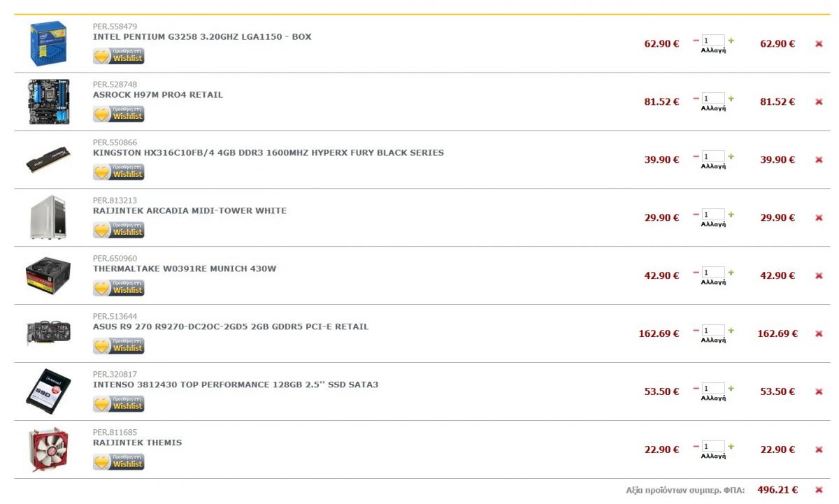Open Intenso Top Performance SSD product page
The width and height of the screenshot is (839, 504).
[x=236, y=384]
